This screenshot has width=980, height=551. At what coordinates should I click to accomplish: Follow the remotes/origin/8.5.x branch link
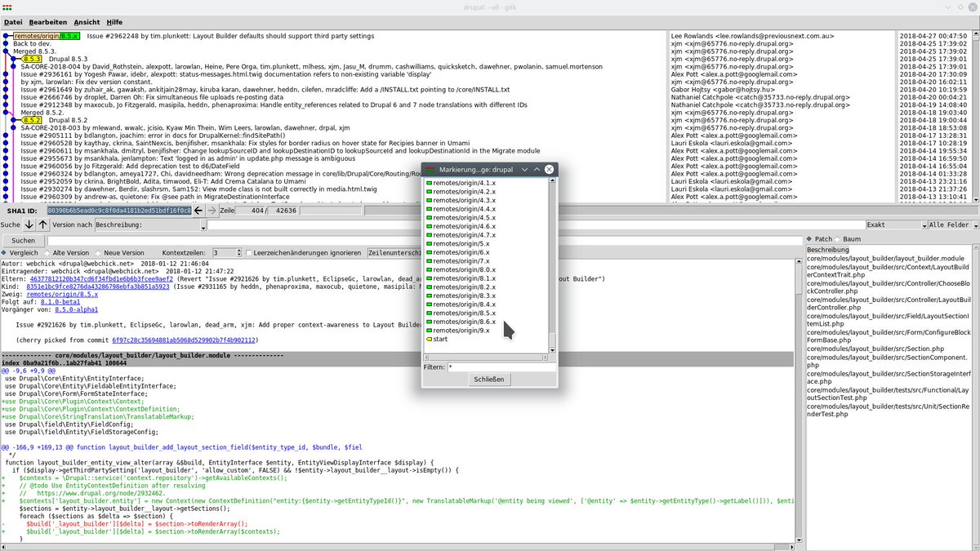pyautogui.click(x=62, y=295)
